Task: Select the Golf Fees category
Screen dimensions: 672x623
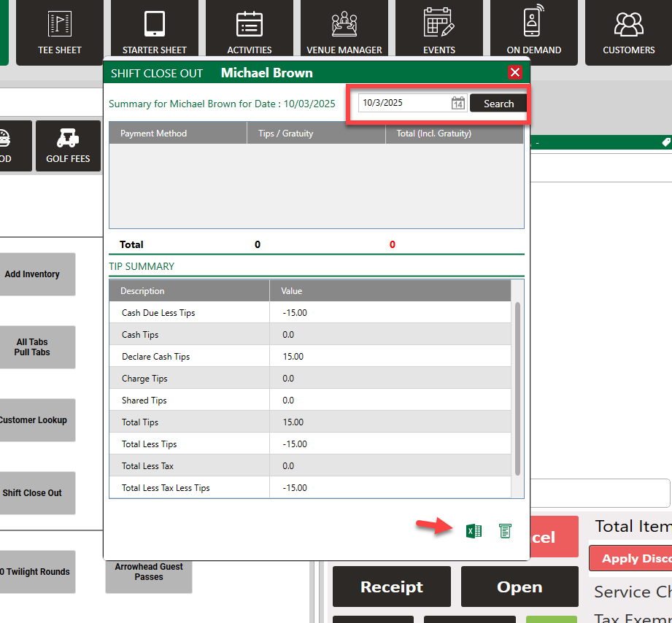Action: 68,146
